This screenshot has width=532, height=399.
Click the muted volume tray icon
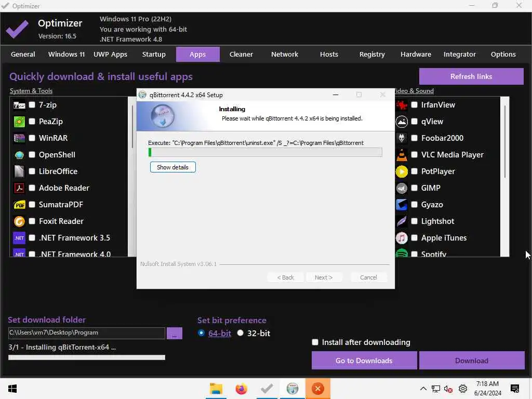point(448,389)
